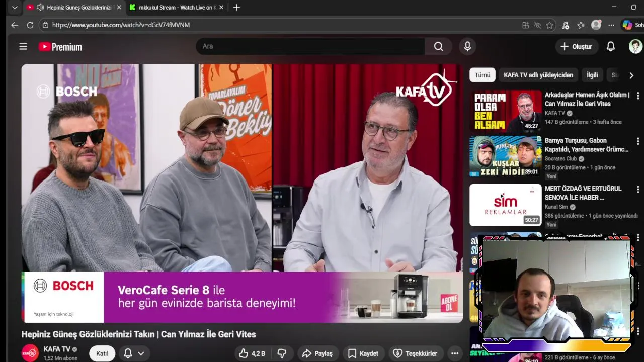Click the main video player
The image size is (644, 362).
(x=242, y=193)
